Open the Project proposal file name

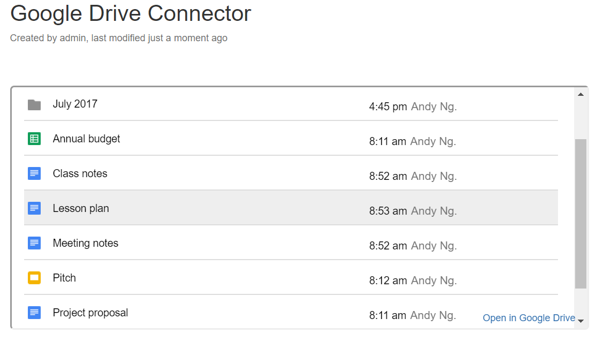pos(90,313)
